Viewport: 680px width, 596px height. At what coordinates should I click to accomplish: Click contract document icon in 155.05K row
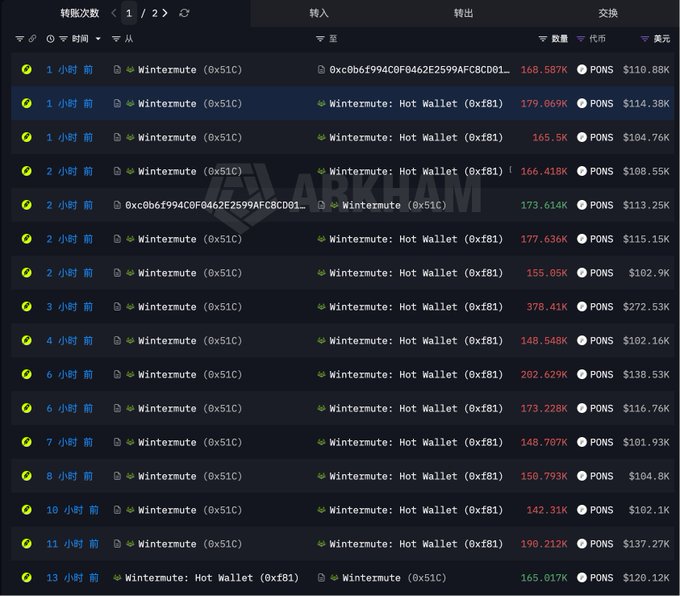pos(117,273)
